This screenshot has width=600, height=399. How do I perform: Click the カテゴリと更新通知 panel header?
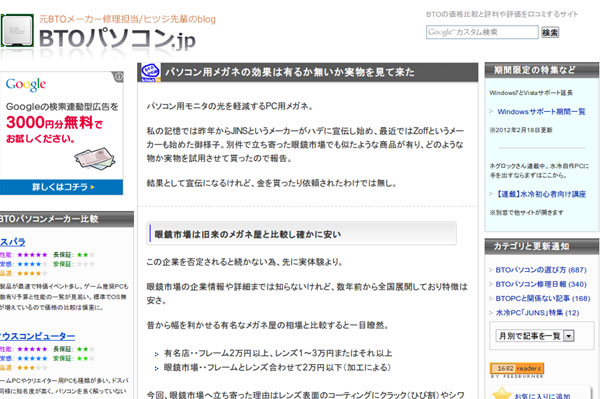point(541,246)
